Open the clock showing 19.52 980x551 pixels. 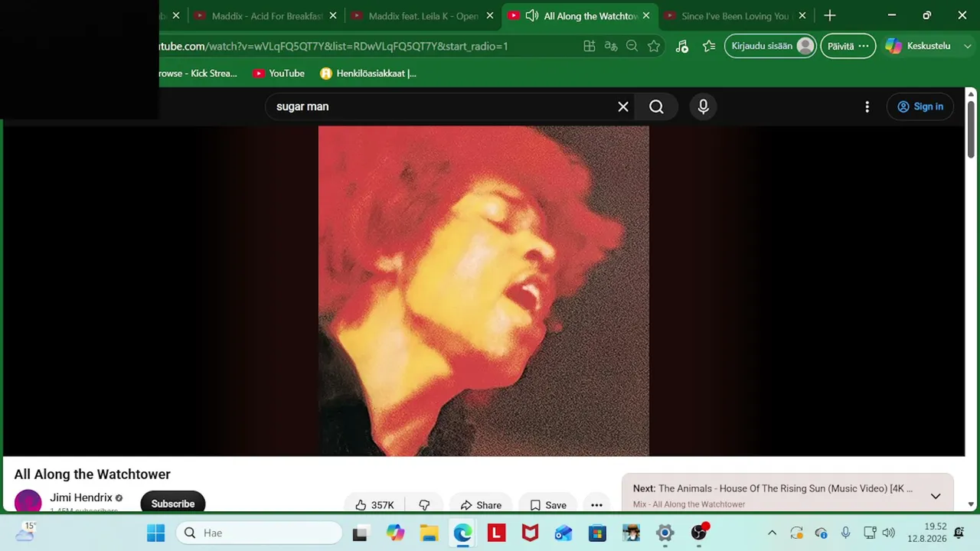[x=926, y=533]
